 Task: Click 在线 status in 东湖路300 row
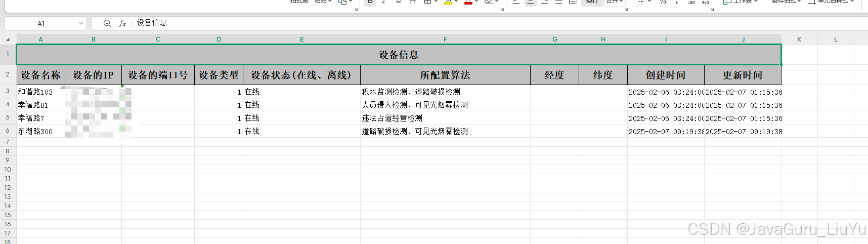tap(301, 131)
